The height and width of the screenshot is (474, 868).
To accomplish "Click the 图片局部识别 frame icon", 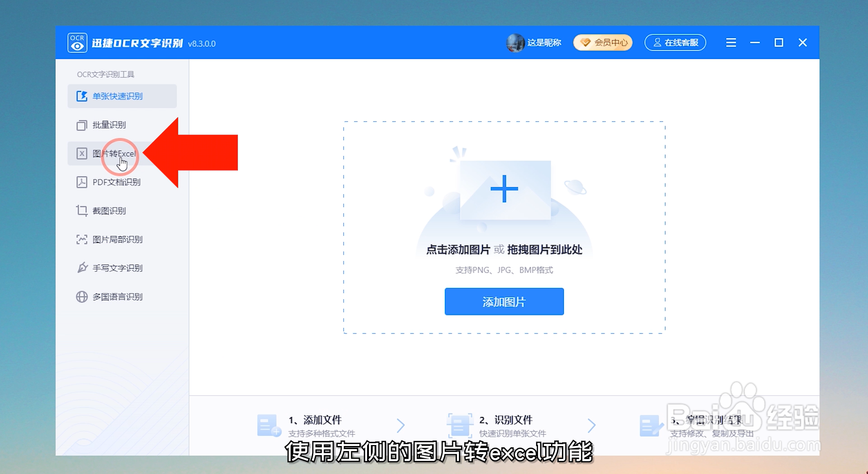I will (x=82, y=239).
